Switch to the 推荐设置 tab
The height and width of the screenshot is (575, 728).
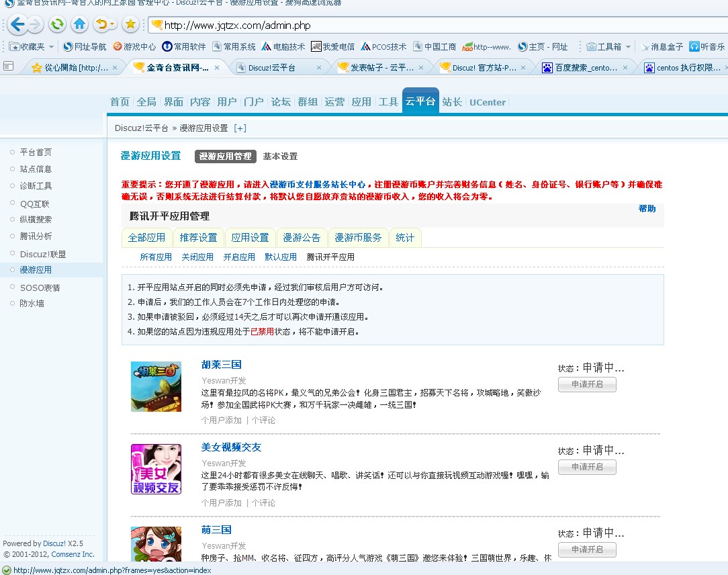199,238
